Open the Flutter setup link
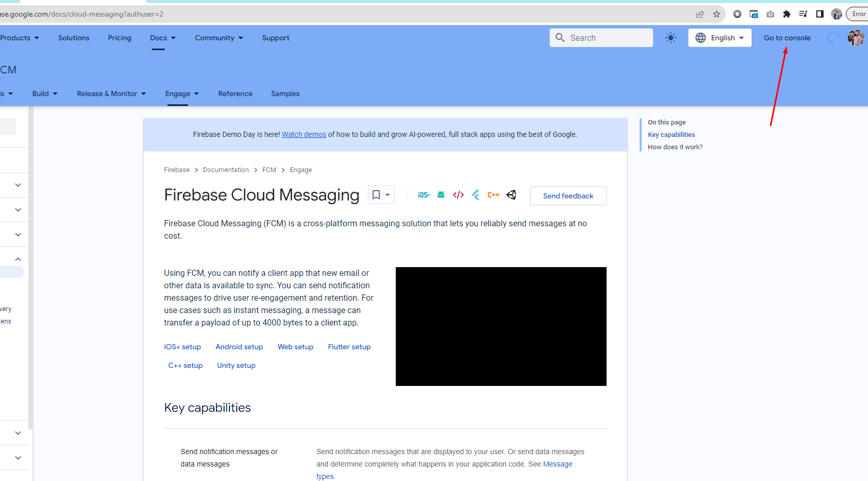 tap(349, 347)
